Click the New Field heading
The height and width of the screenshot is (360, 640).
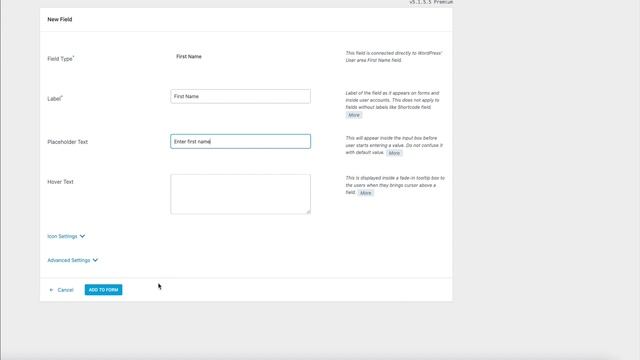60,19
